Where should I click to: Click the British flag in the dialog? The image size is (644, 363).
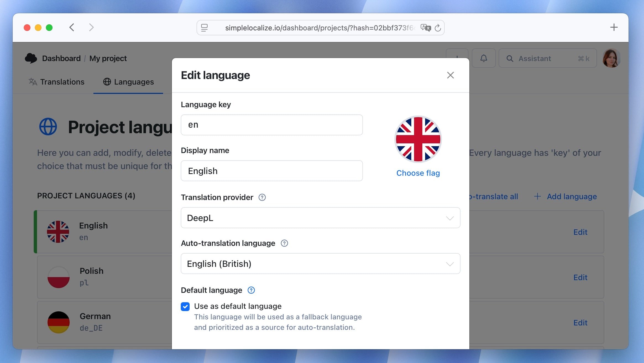[x=418, y=139]
